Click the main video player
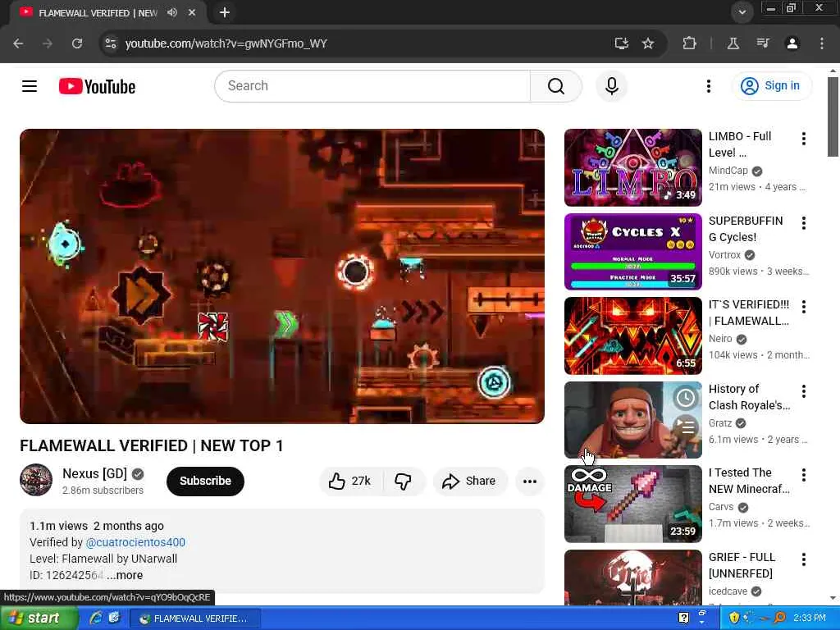Screen dimensions: 840x630 pos(282,276)
